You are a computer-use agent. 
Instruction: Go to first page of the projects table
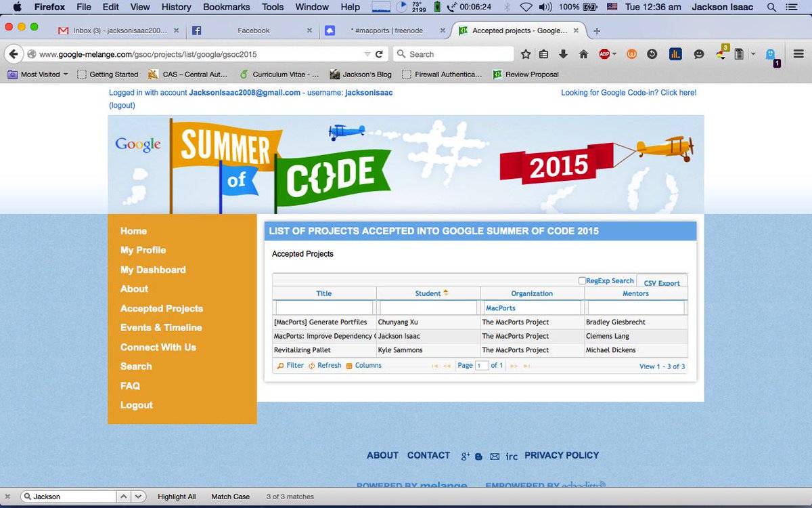click(x=434, y=366)
